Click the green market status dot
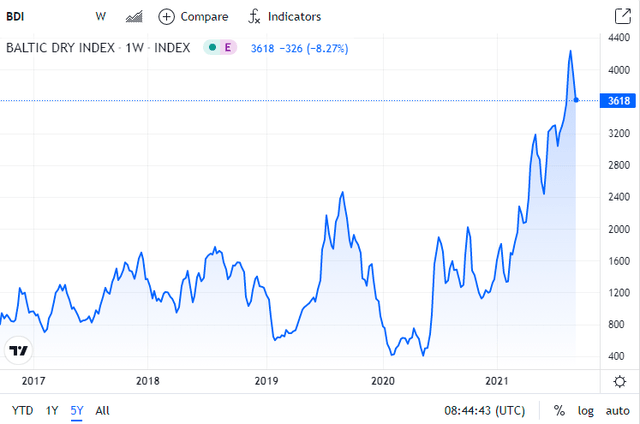The height and width of the screenshot is (424, 640). 212,48
